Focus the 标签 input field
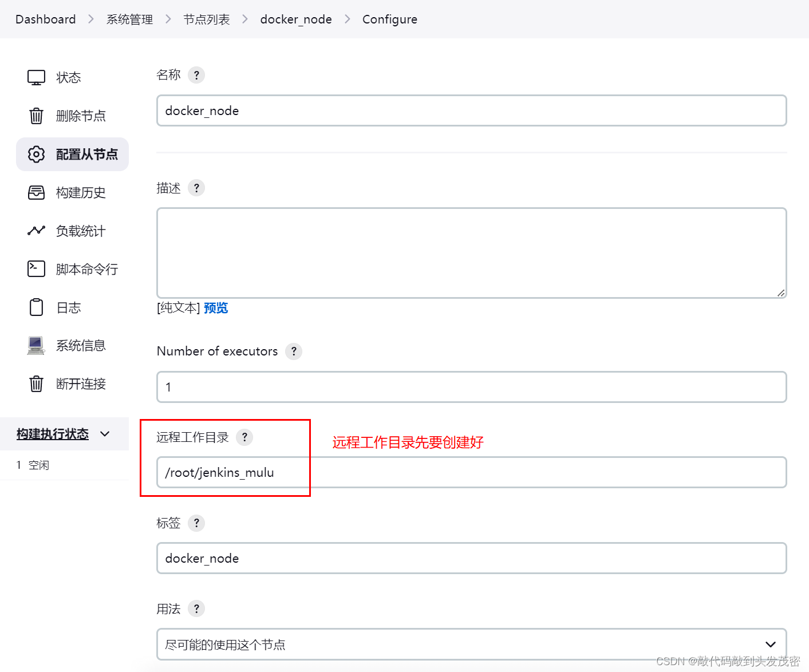809x672 pixels. click(472, 558)
